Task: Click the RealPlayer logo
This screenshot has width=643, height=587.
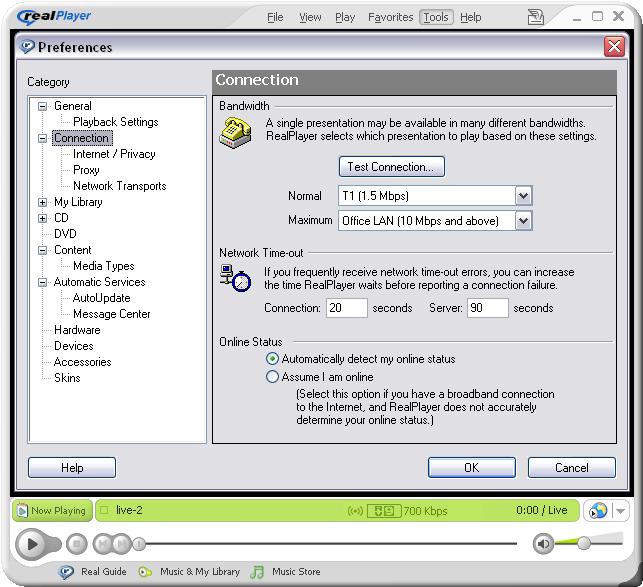Action: (x=54, y=16)
